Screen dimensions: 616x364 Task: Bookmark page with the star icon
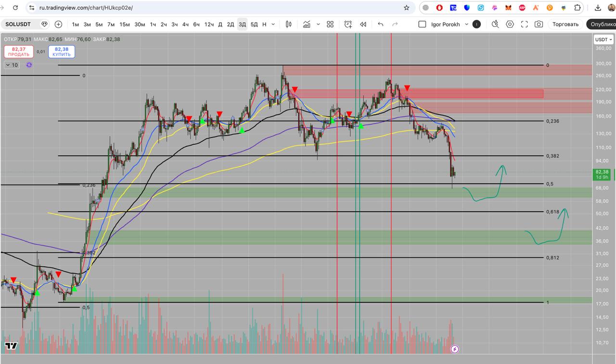pos(407,8)
